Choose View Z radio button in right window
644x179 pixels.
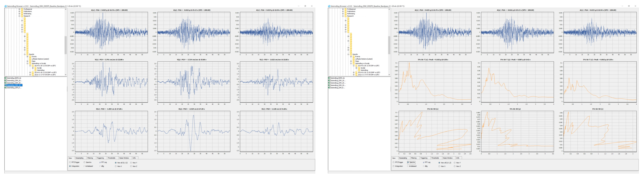(x=455, y=166)
